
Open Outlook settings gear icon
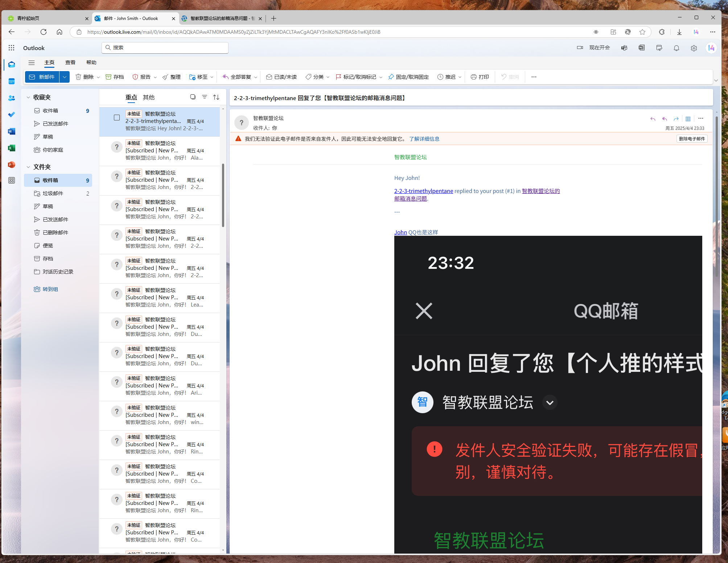click(694, 48)
